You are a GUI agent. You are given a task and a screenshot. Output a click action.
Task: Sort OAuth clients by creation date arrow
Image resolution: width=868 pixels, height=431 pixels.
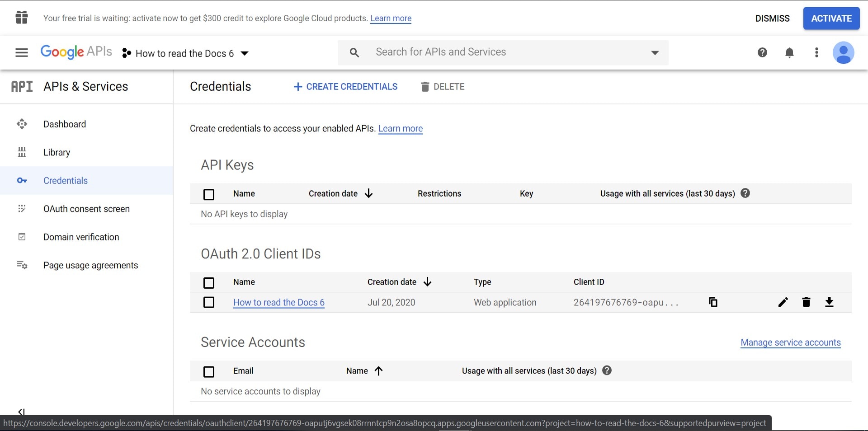427,282
